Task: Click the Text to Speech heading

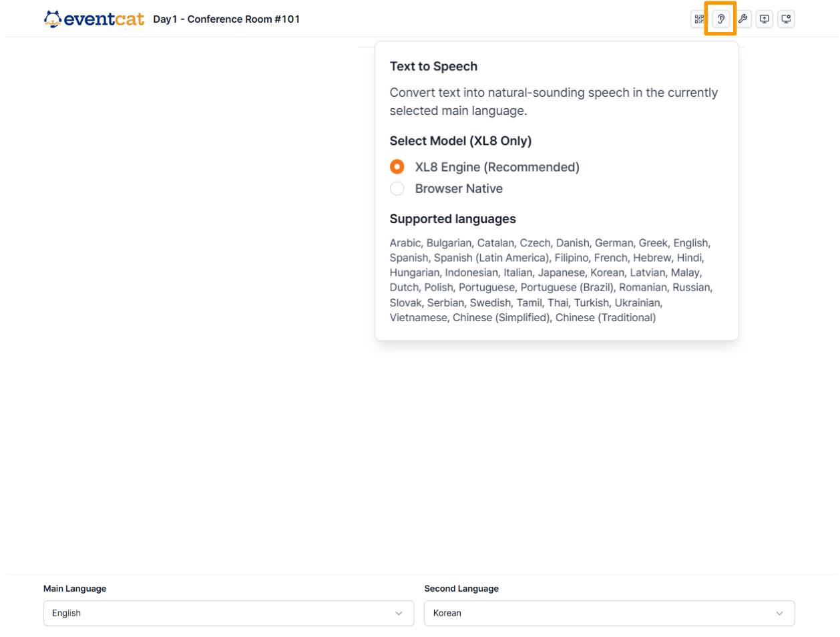Action: coord(433,66)
